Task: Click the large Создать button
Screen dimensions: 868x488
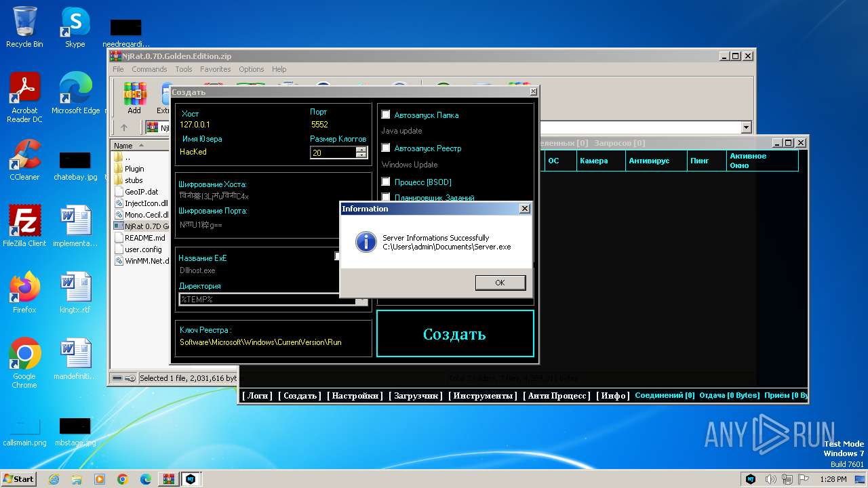Action: [455, 333]
